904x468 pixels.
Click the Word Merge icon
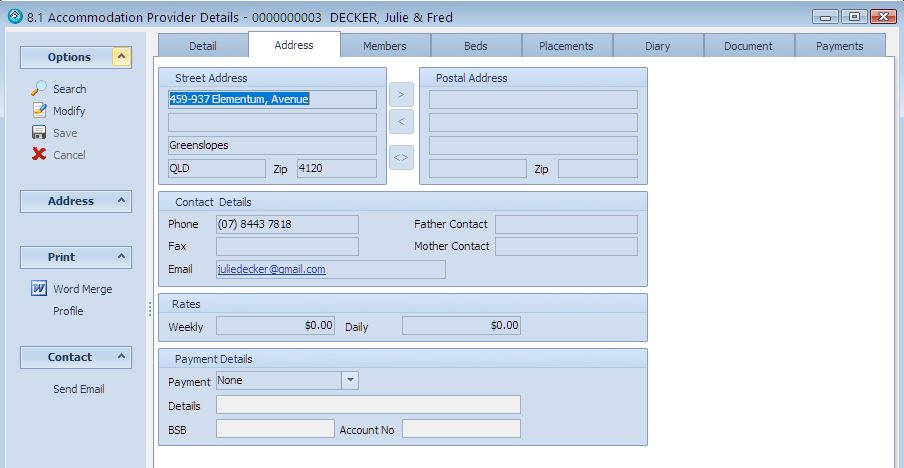[39, 289]
